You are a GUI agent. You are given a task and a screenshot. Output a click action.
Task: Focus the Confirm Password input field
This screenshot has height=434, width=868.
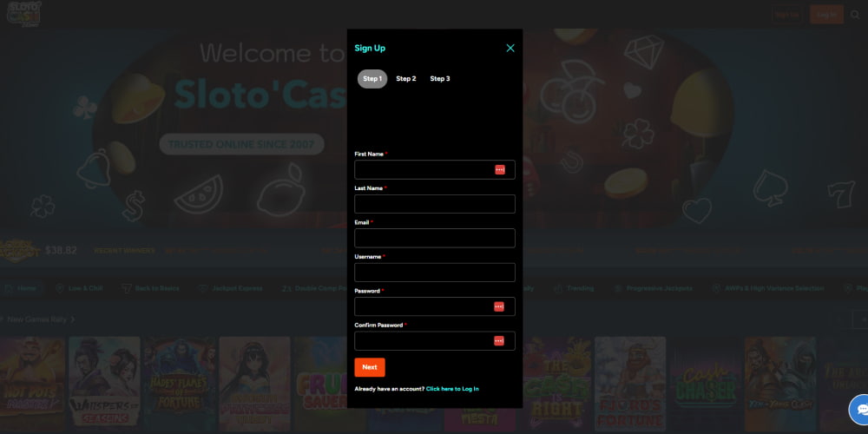tap(435, 341)
